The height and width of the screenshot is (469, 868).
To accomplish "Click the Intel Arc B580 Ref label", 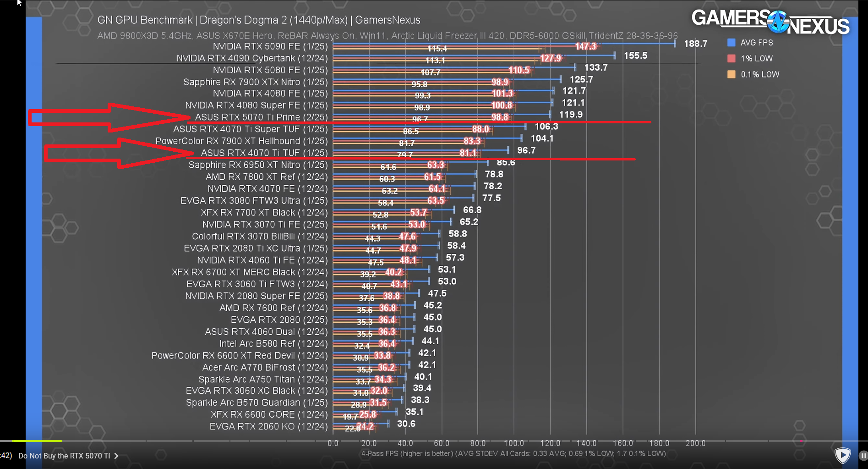I will [273, 343].
